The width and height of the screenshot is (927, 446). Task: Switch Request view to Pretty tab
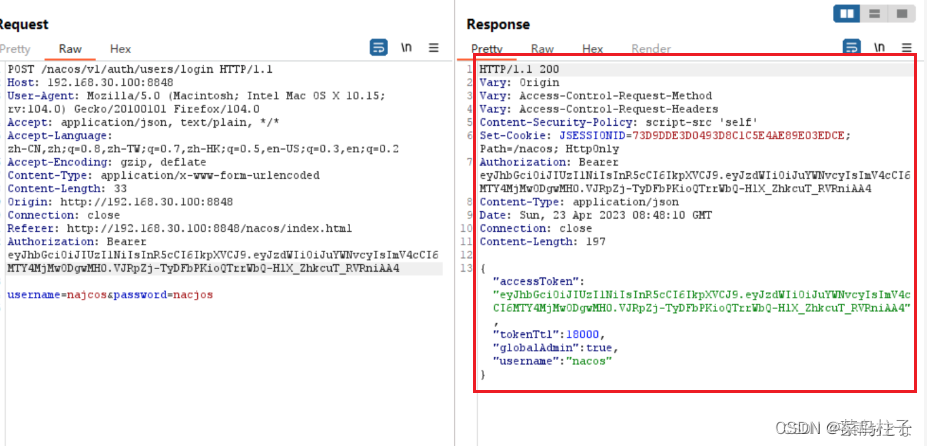(15, 49)
